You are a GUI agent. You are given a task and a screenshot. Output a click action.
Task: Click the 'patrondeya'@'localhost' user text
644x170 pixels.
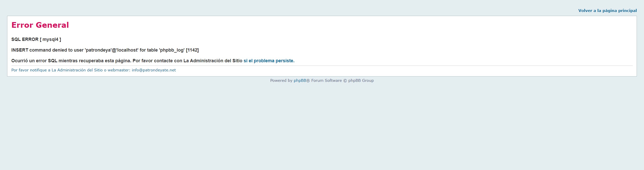[111, 50]
